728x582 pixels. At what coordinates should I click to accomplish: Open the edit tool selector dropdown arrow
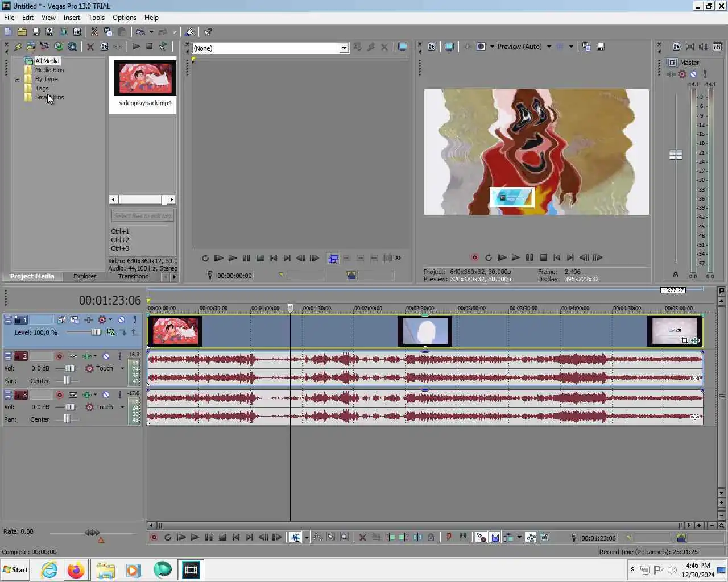[x=307, y=537]
